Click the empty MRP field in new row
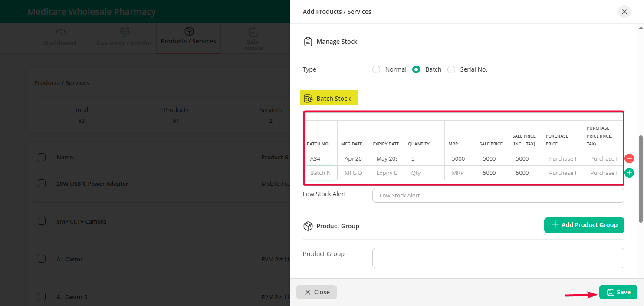 460,173
